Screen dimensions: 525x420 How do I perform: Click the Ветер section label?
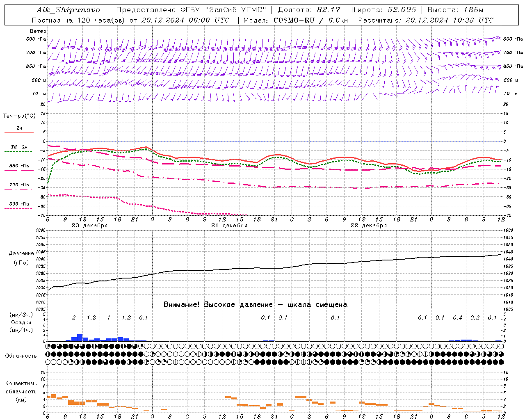tap(38, 31)
